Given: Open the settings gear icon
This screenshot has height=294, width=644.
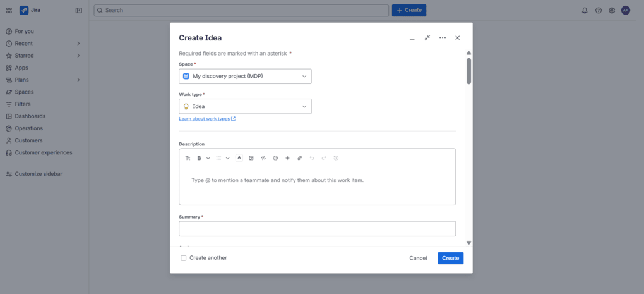Looking at the screenshot, I should [612, 11].
